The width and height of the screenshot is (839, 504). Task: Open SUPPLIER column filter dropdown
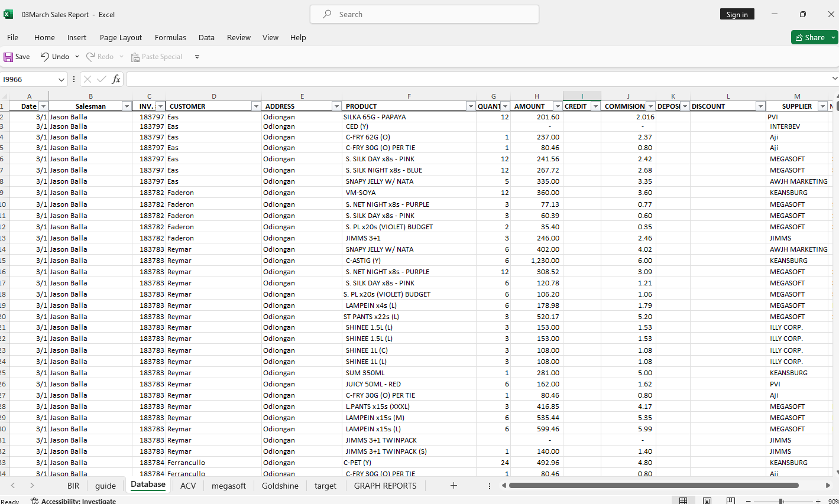822,106
